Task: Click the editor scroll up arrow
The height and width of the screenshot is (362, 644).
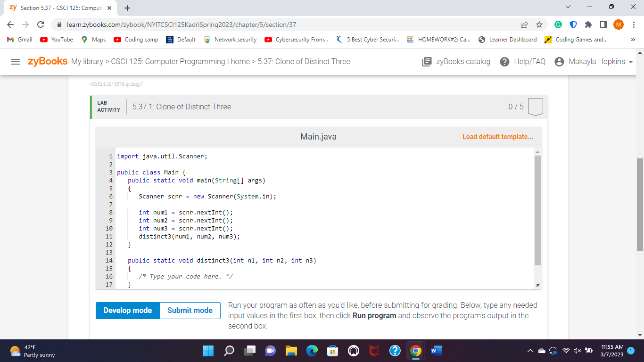Action: [x=538, y=151]
